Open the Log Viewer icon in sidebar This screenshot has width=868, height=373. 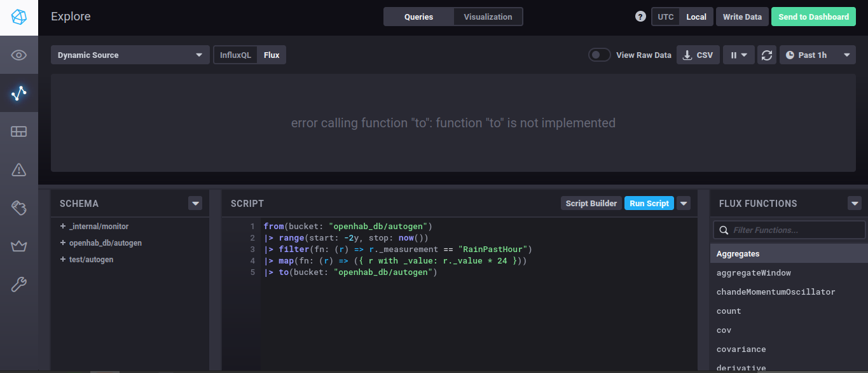click(x=18, y=208)
